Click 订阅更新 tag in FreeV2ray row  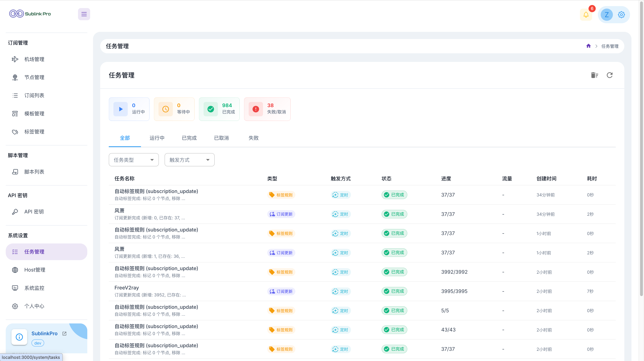281,291
